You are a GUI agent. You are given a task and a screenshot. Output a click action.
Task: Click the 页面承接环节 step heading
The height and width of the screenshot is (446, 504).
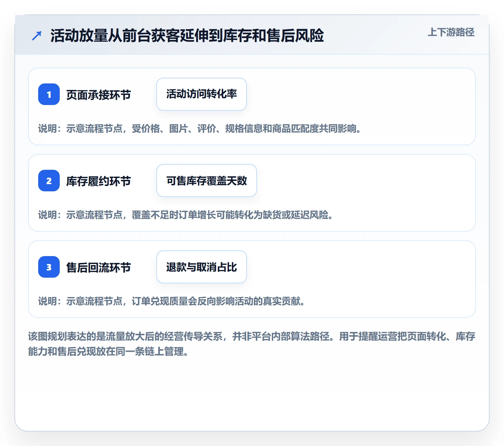99,95
